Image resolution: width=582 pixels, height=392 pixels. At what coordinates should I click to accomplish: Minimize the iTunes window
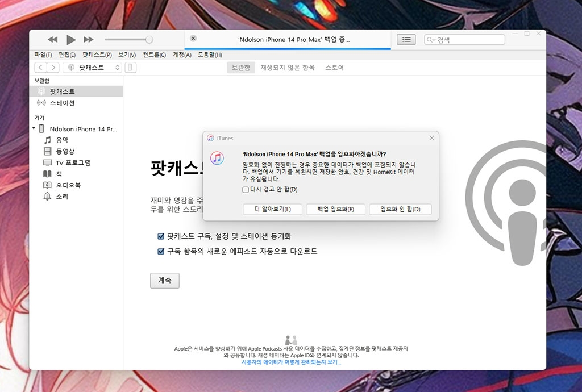pos(515,34)
